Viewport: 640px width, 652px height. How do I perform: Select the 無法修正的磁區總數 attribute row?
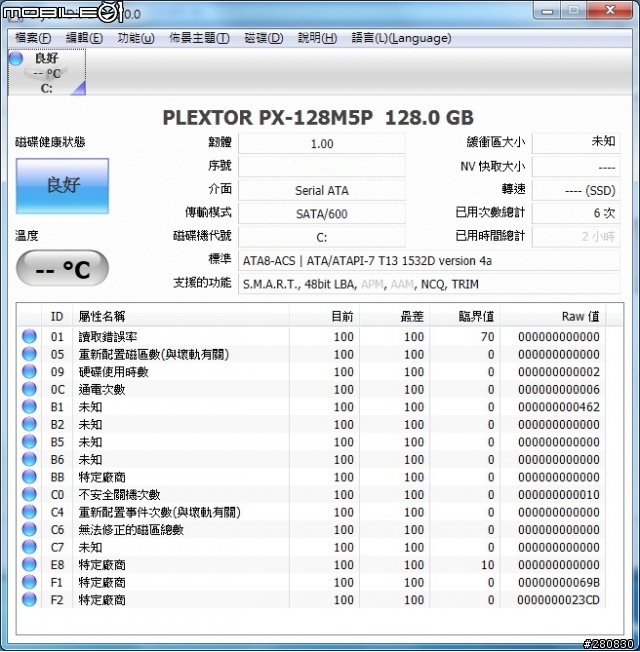tap(311, 529)
